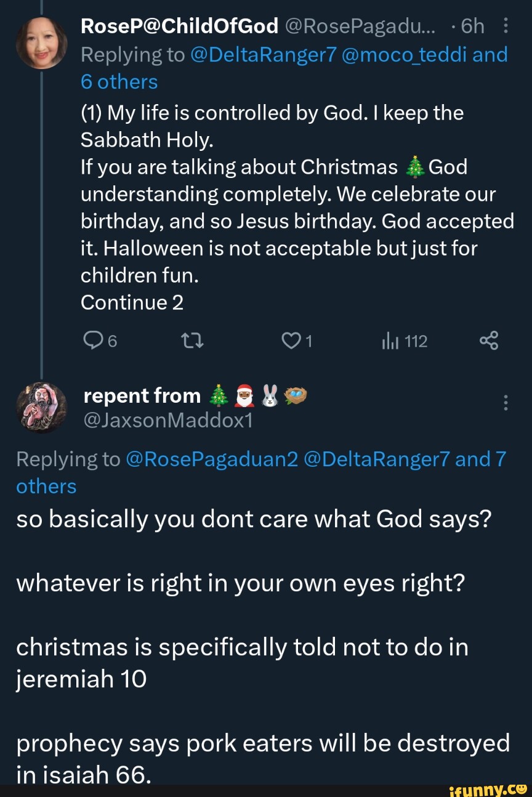Viewport: 532px width, 797px height.
Task: Open the @DeltaRanger7 mention in RoseP's reply
Action: click(264, 55)
